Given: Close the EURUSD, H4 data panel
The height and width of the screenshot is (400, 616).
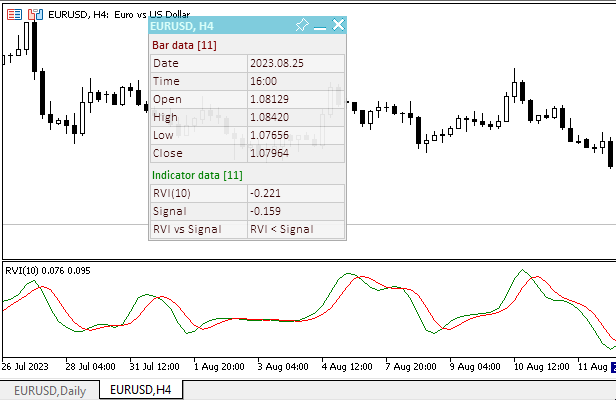Looking at the screenshot, I should 338,25.
